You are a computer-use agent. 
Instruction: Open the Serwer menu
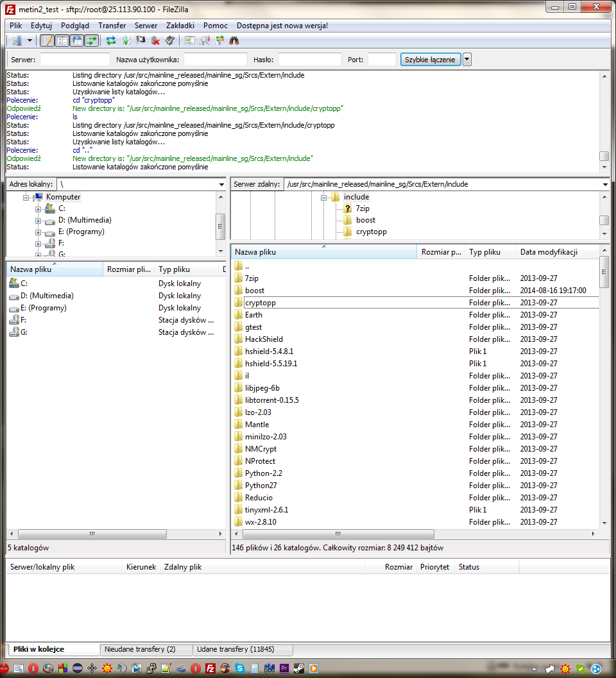point(146,26)
